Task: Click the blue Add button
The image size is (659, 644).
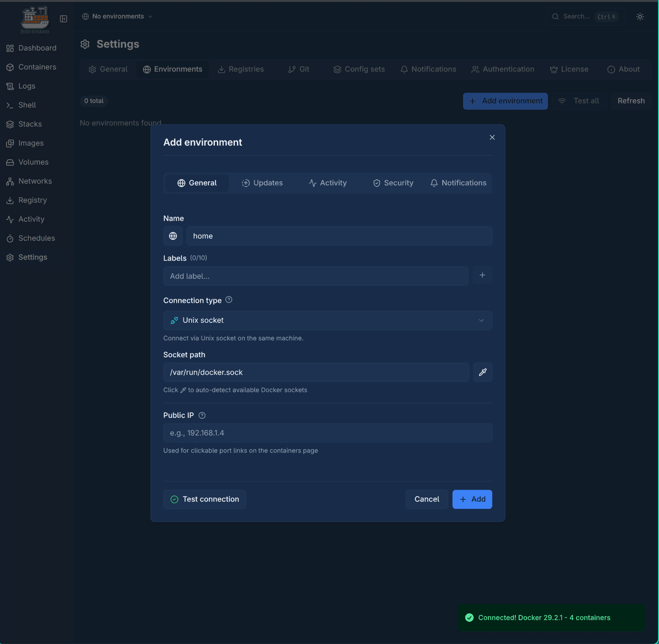Action: pyautogui.click(x=472, y=499)
